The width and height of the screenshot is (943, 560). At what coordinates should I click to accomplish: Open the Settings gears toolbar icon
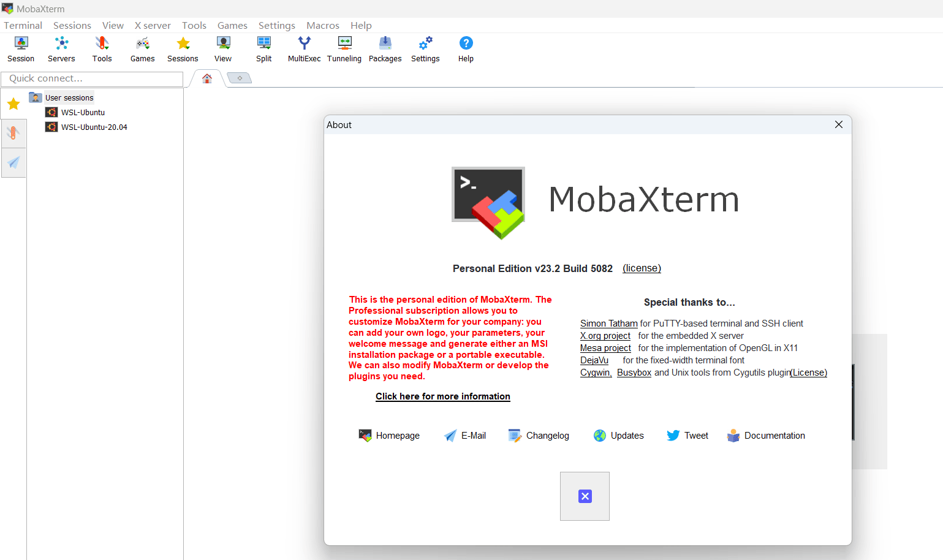point(425,49)
